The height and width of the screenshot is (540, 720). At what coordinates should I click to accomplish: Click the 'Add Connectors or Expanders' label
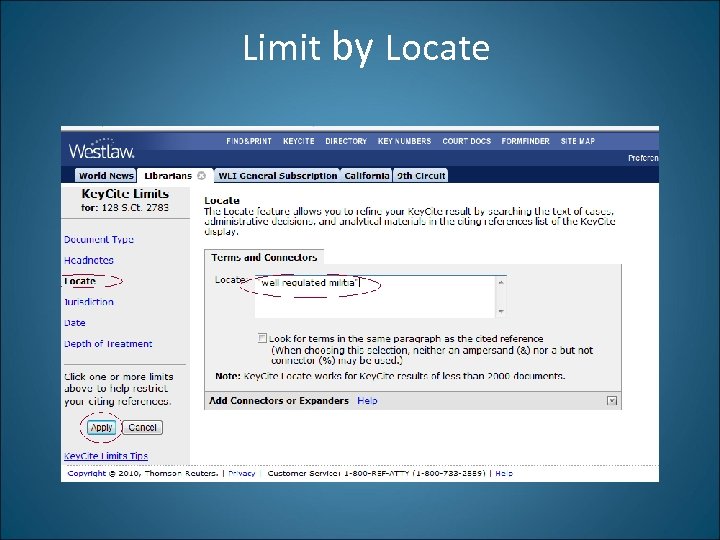(x=279, y=401)
